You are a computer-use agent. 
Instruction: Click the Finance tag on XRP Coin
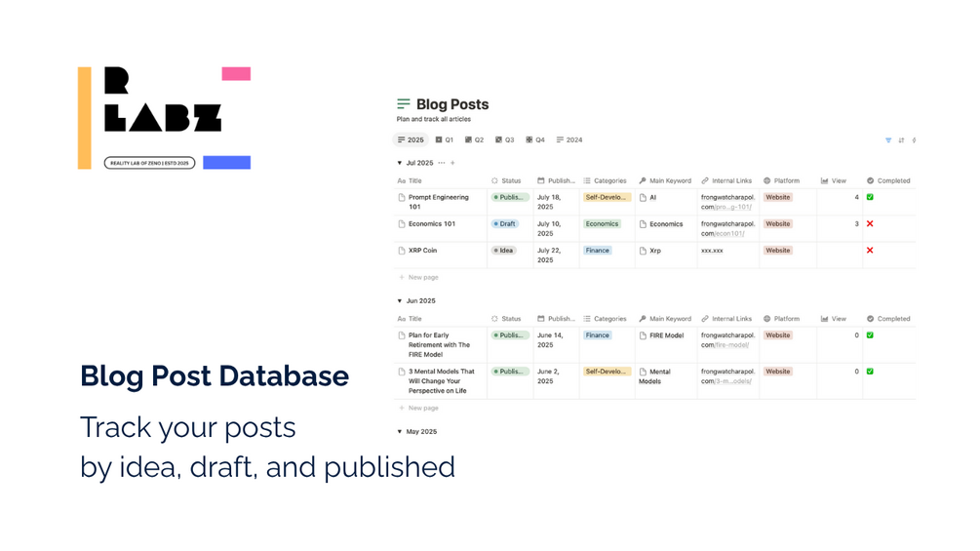(597, 251)
